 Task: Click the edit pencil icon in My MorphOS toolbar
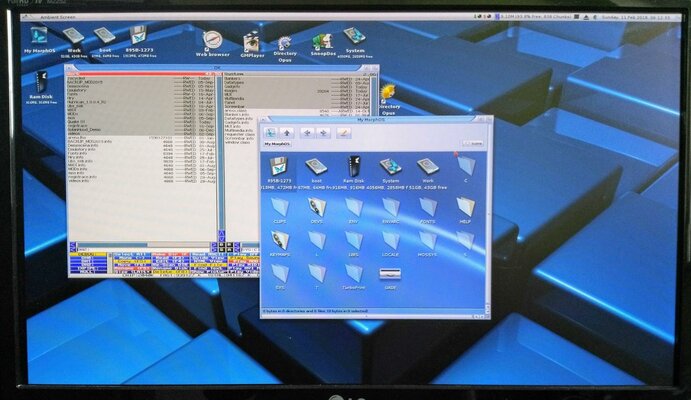tap(343, 131)
